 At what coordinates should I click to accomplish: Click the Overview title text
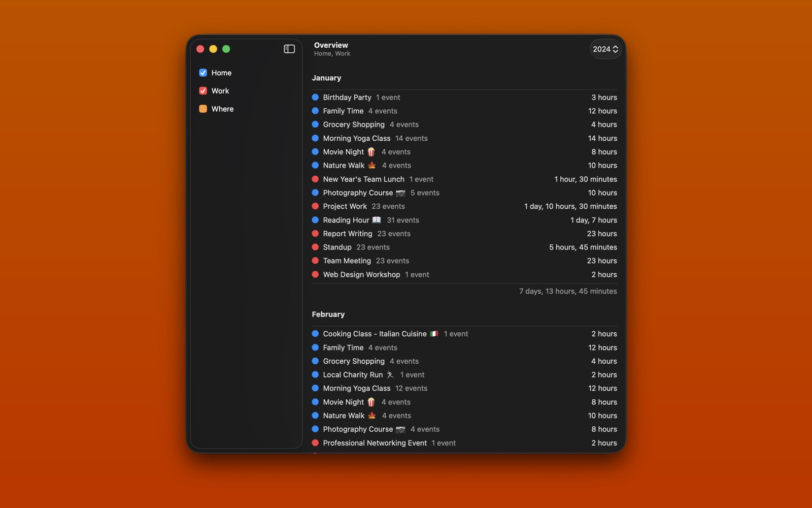click(331, 45)
